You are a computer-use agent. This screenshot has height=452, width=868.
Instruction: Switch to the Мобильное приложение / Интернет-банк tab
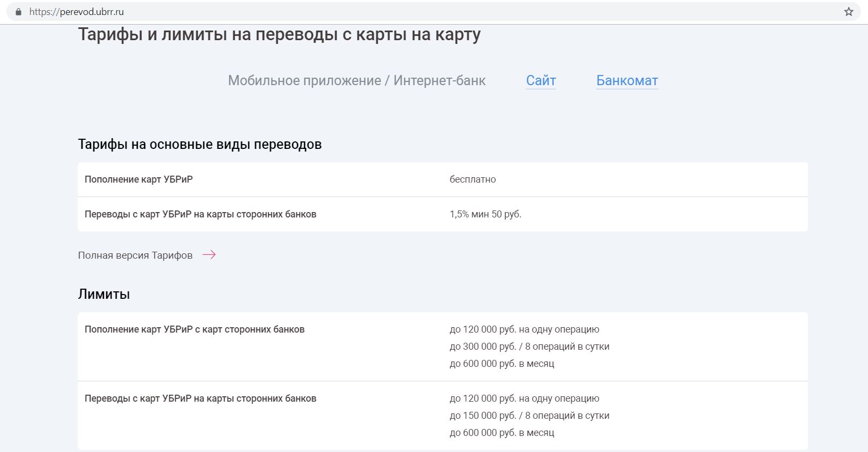point(357,80)
